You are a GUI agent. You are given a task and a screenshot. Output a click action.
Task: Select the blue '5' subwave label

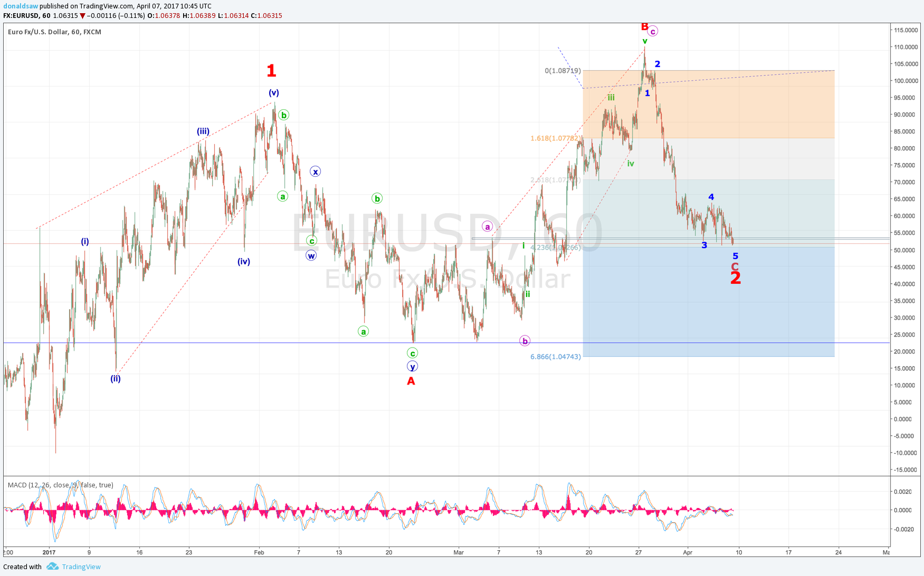[735, 256]
